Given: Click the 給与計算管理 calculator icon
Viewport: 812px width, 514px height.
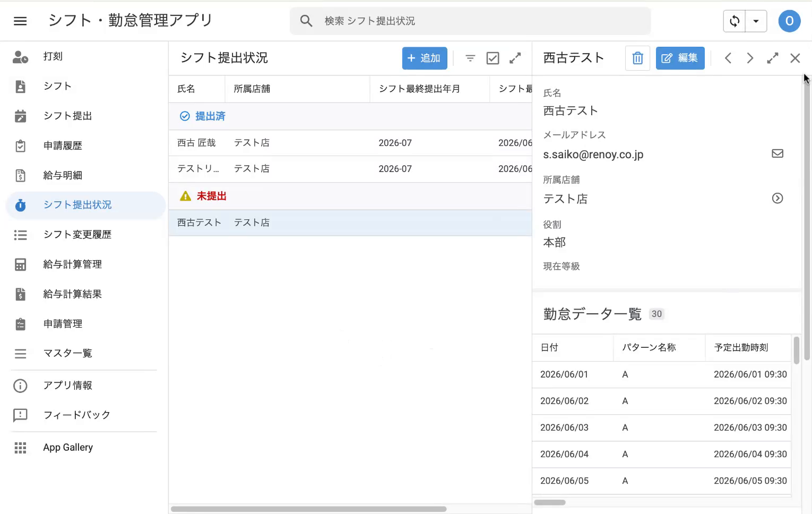Looking at the screenshot, I should 20,264.
